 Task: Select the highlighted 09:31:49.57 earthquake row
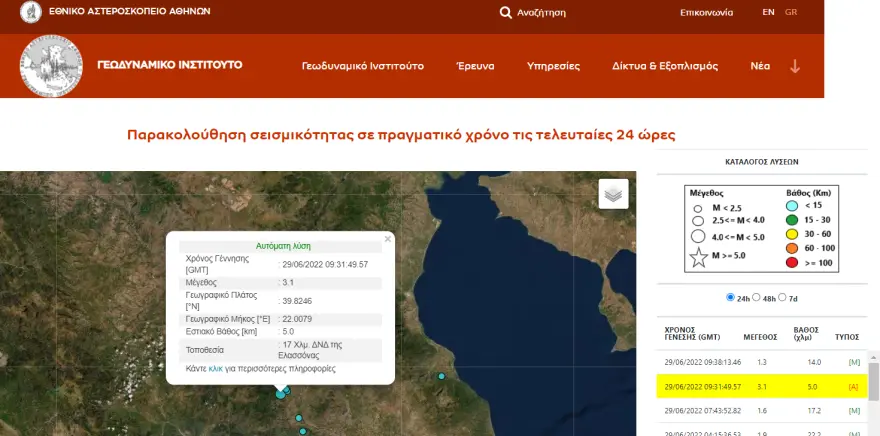pyautogui.click(x=760, y=387)
